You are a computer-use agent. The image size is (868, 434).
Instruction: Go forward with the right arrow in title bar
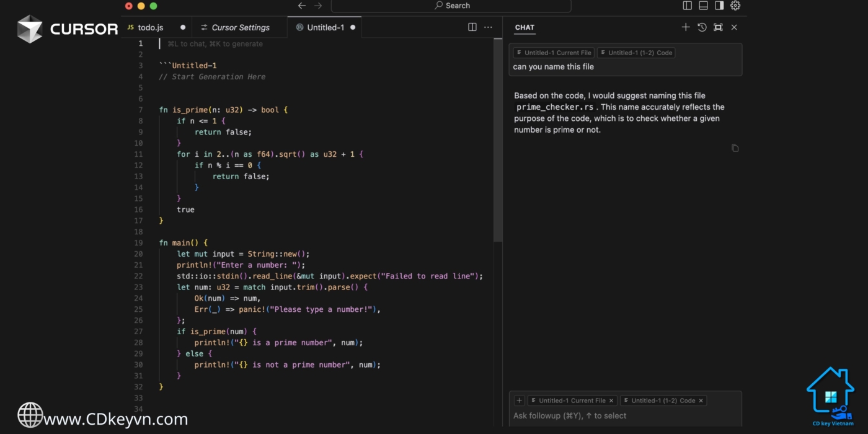point(318,6)
